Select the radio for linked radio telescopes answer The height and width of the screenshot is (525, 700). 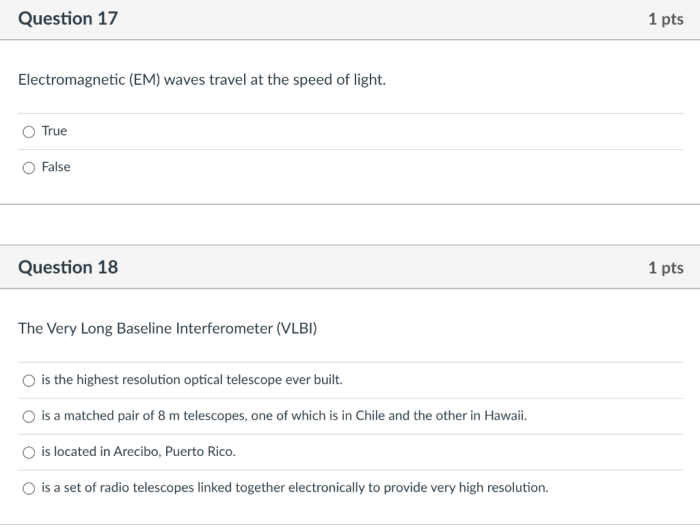point(28,488)
